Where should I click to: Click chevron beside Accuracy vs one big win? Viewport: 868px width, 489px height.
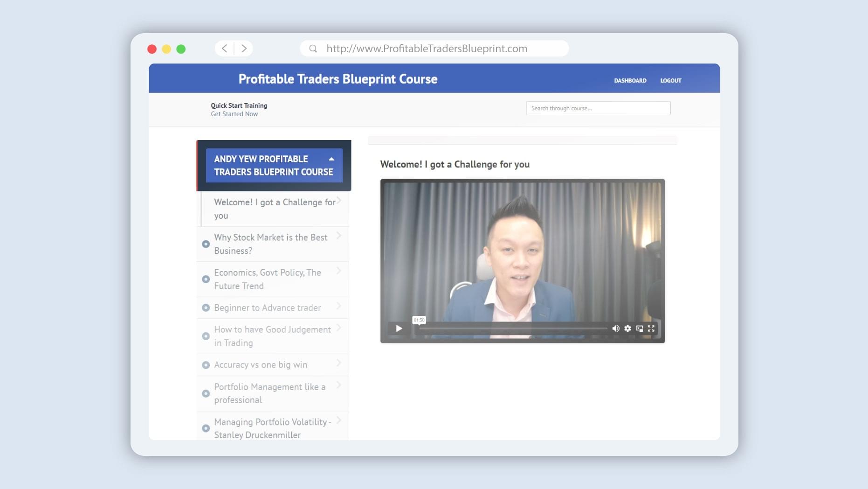pos(339,363)
